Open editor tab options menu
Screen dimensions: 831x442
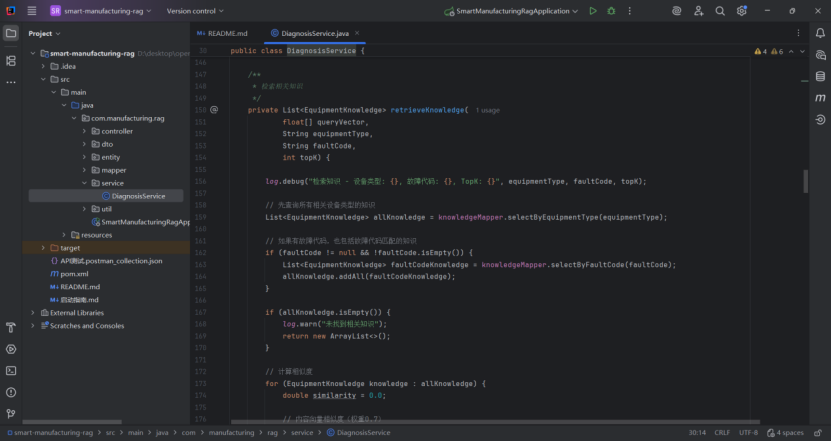pyautogui.click(x=799, y=33)
